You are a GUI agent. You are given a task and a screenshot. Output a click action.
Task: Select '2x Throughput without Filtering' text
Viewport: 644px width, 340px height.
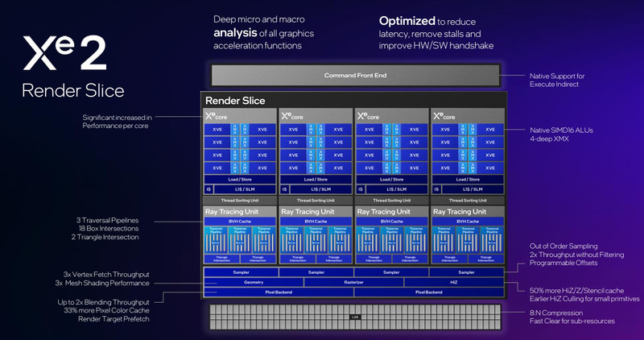coord(576,255)
